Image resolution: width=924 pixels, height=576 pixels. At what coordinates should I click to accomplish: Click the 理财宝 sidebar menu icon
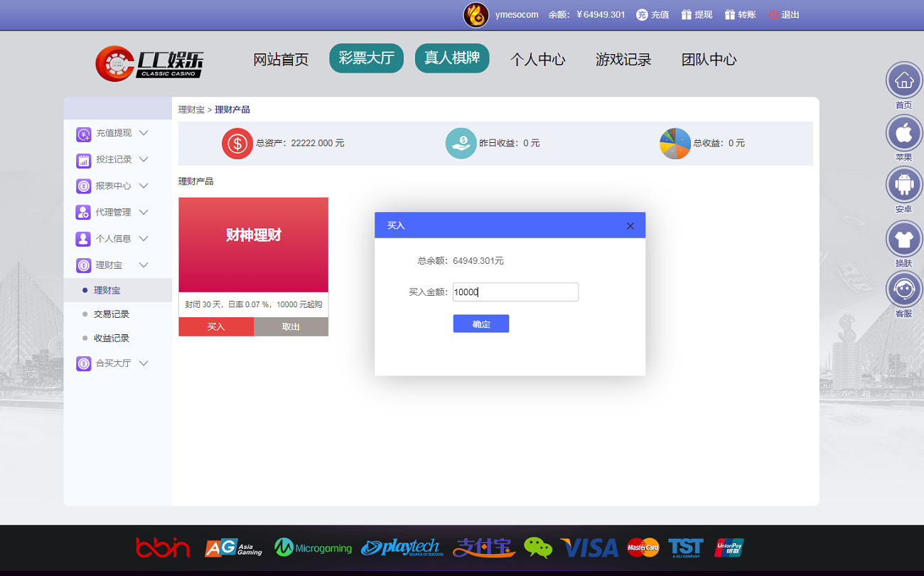pos(84,265)
